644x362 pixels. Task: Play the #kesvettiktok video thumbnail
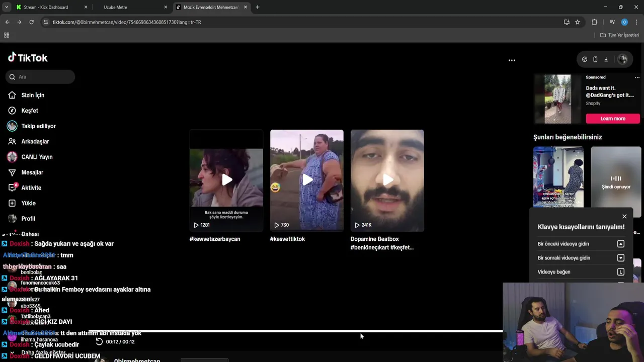click(x=307, y=180)
